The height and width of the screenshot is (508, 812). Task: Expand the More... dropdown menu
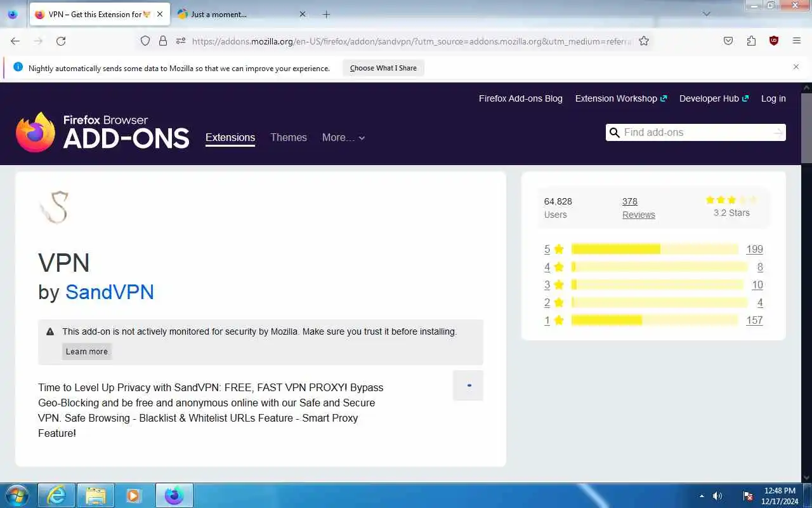tap(343, 137)
